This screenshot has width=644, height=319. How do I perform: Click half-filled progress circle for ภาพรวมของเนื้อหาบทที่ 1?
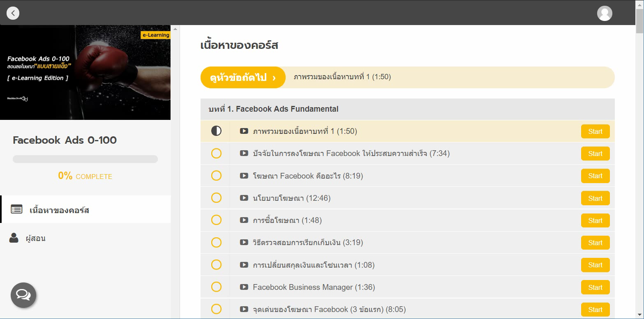pos(216,131)
